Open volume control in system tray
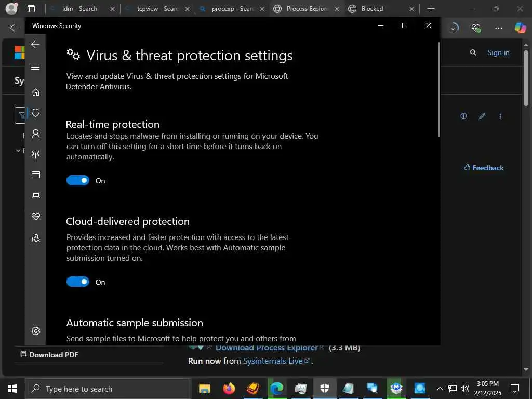 pyautogui.click(x=465, y=389)
